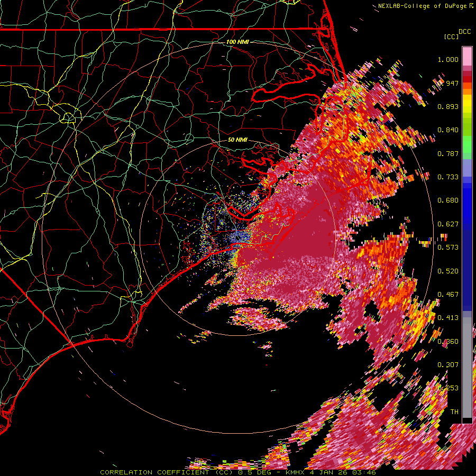
Task: Select the 0.787 legend value
Action: tap(448, 153)
